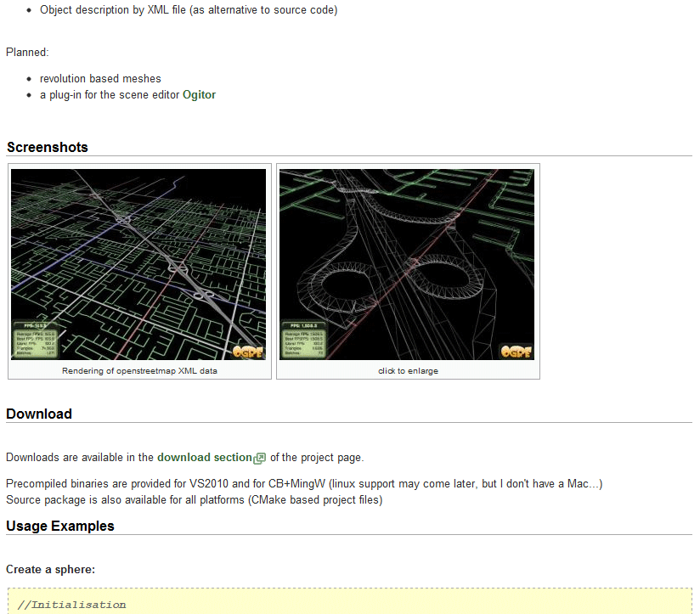Click the 'Object description by XML file' bullet

click(x=189, y=10)
